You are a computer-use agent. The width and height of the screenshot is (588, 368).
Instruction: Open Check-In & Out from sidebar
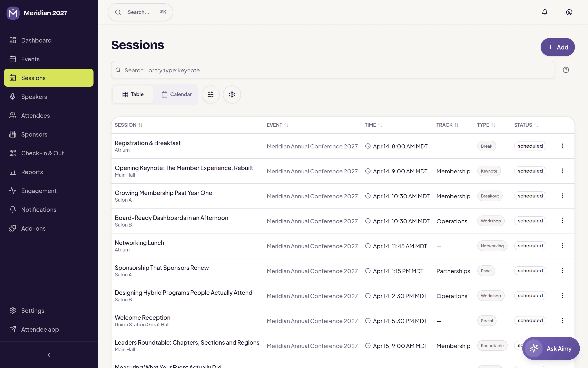click(x=49, y=153)
